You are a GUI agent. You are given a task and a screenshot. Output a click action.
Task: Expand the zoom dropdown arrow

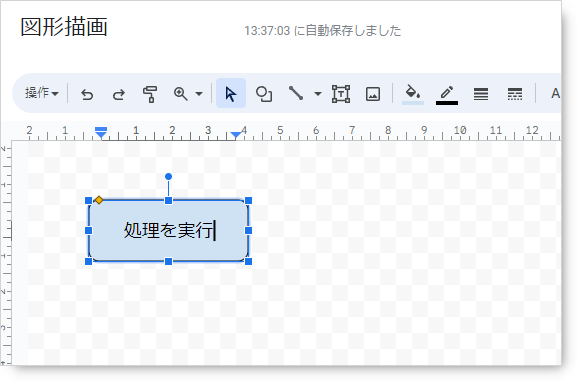tap(199, 94)
